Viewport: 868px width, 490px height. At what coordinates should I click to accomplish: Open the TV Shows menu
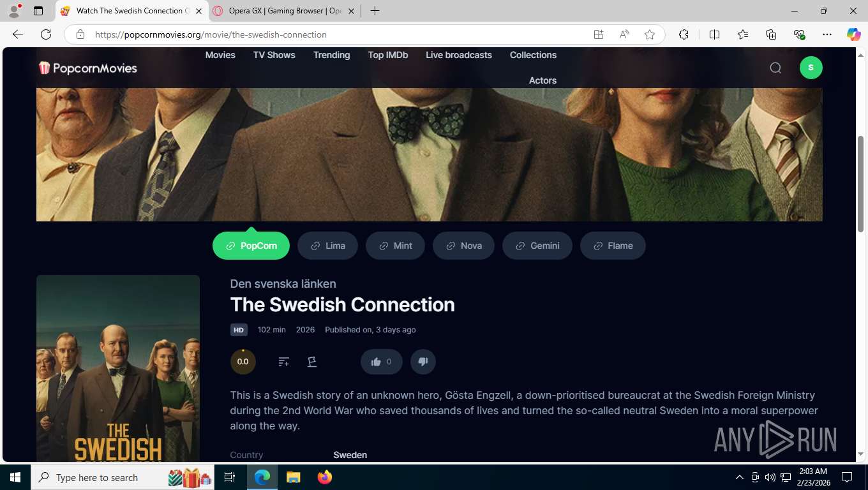[x=274, y=55]
